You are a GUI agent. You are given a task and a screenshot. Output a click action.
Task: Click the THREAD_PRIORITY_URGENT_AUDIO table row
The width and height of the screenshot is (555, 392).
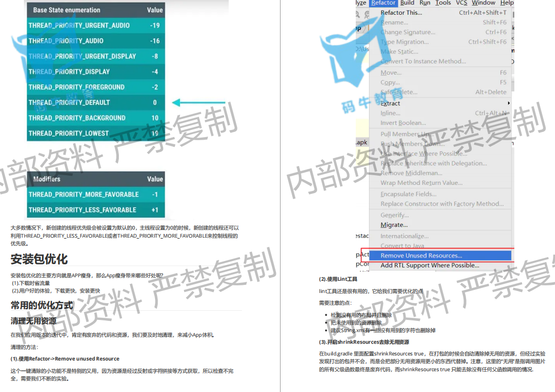(96, 25)
